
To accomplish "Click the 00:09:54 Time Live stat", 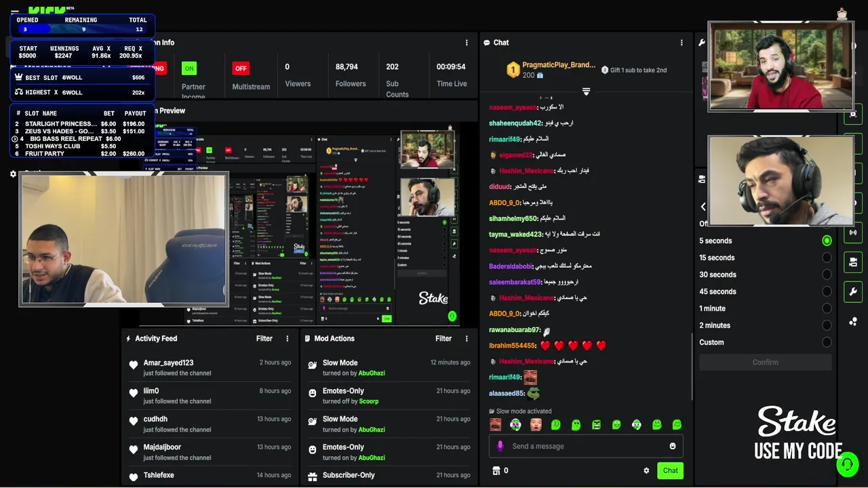I will click(452, 75).
